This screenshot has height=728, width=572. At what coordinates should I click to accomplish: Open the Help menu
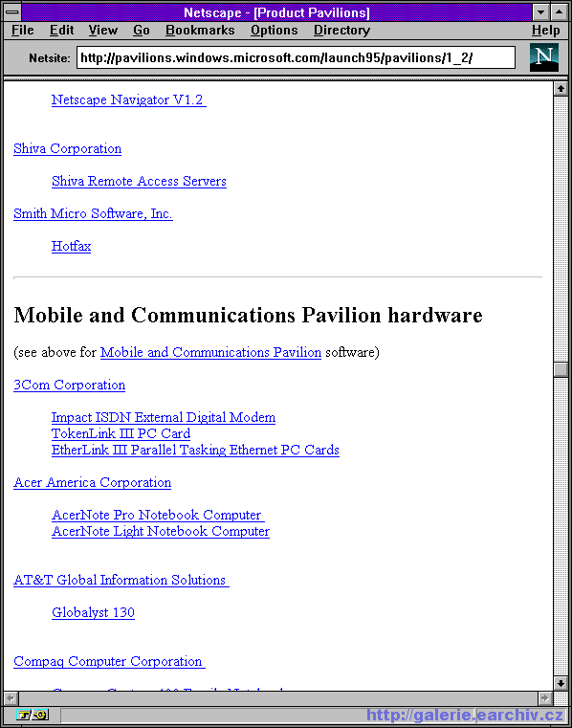click(x=545, y=31)
